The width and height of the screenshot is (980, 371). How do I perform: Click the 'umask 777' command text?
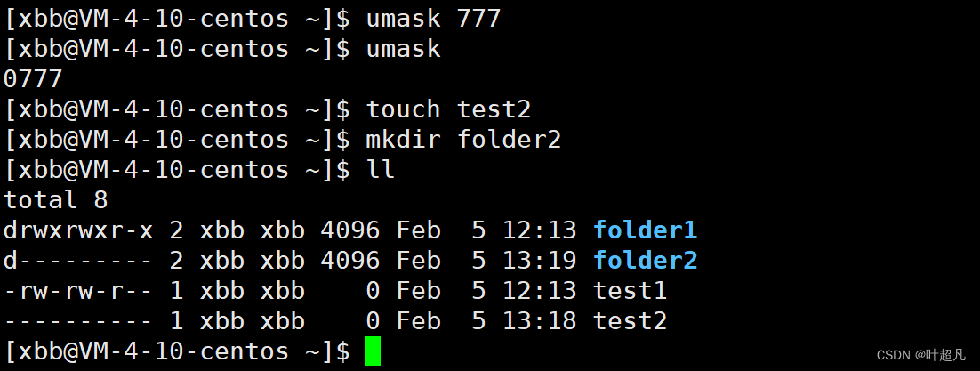coord(434,19)
